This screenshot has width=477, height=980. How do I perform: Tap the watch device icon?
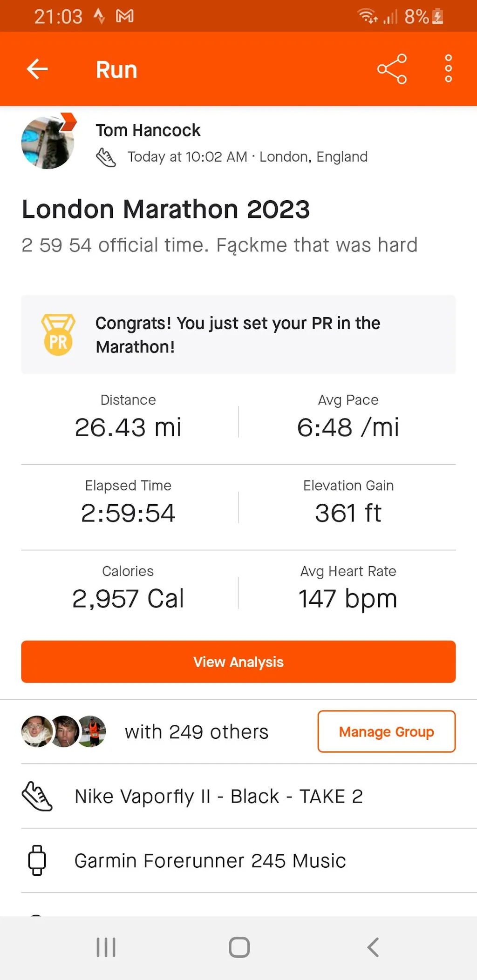coord(37,860)
